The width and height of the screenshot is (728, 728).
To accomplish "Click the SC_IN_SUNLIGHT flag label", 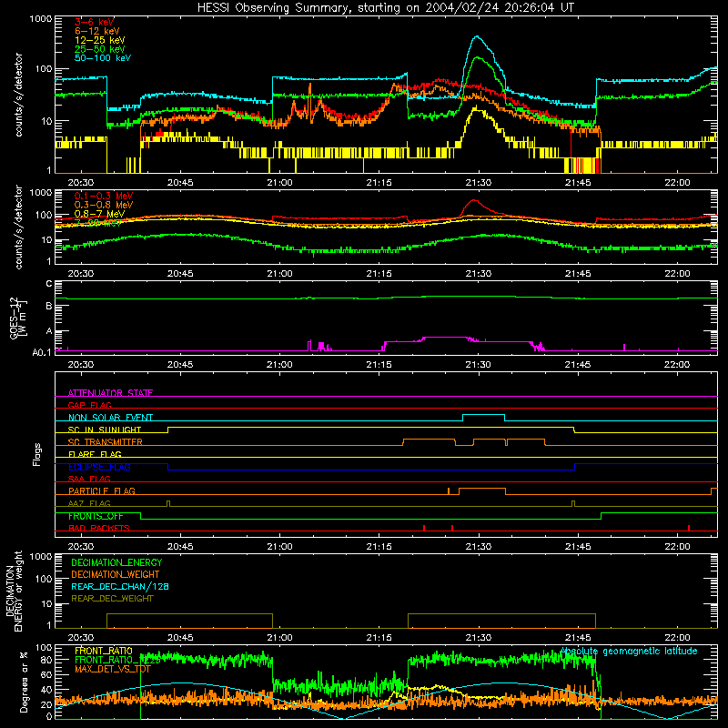I will tap(105, 430).
